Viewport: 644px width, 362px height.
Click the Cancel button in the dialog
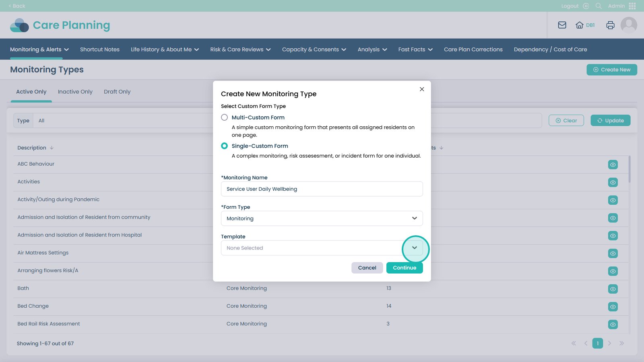tap(367, 268)
